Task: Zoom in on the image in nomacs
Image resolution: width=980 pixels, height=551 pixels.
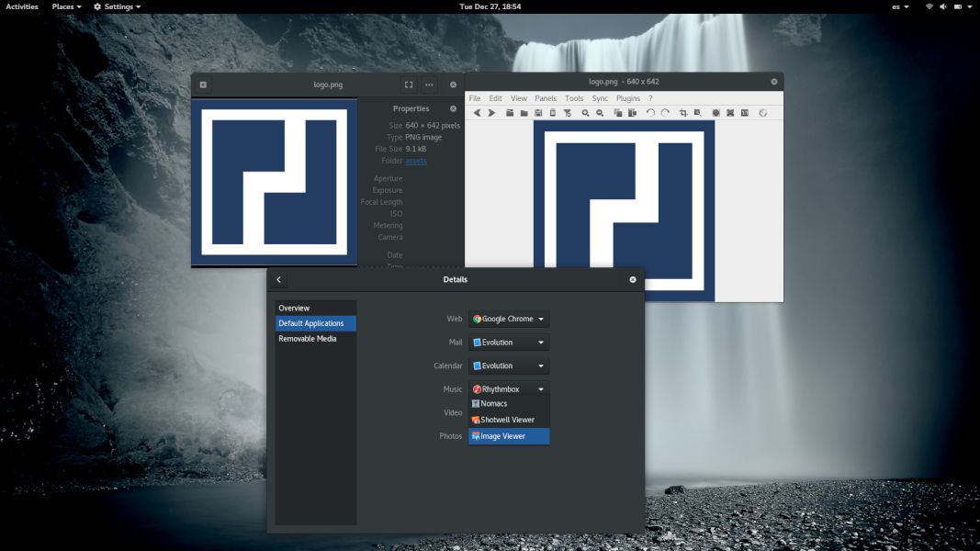Action: click(586, 112)
